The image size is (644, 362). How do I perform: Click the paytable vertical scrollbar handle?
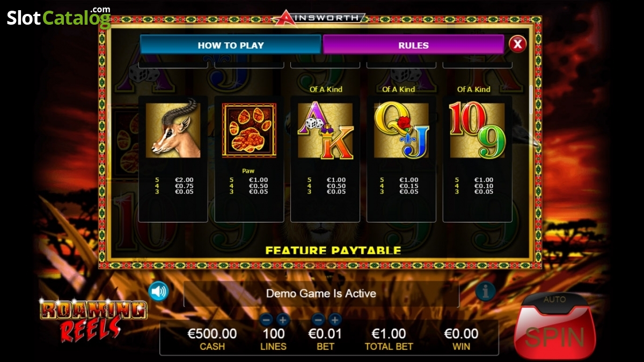(x=531, y=100)
